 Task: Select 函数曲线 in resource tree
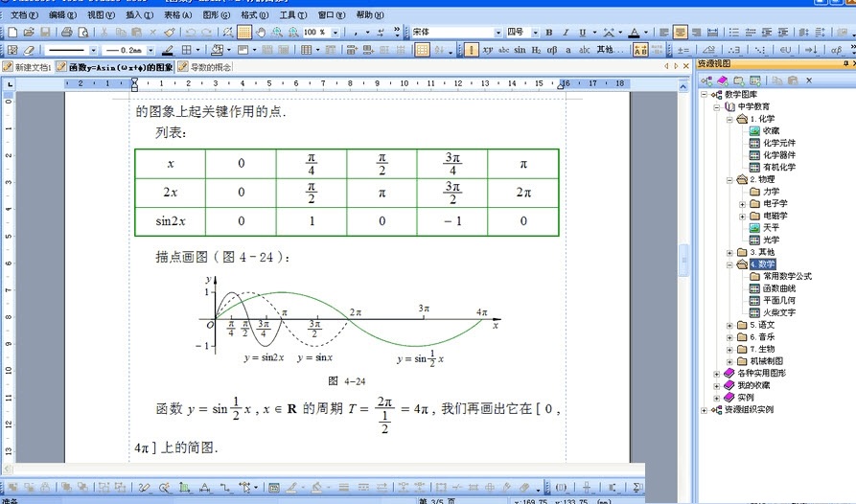click(x=779, y=288)
